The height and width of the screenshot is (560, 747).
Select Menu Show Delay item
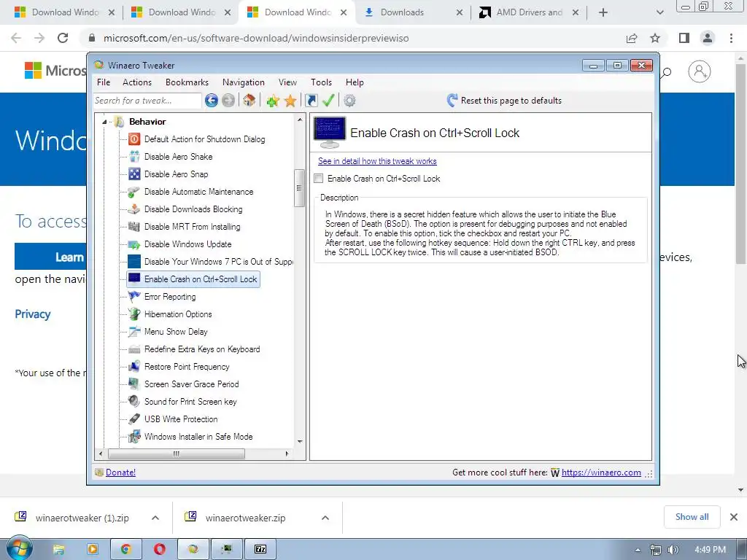coord(176,332)
